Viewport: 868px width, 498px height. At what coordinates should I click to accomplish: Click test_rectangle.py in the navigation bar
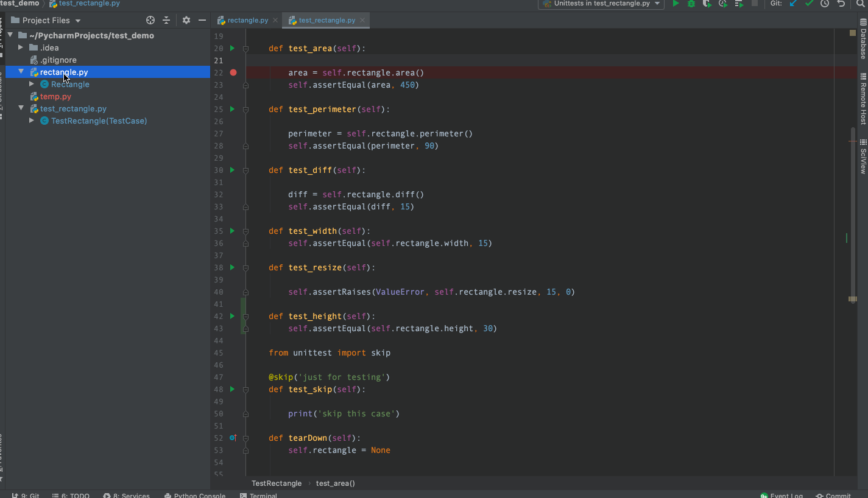(x=85, y=4)
